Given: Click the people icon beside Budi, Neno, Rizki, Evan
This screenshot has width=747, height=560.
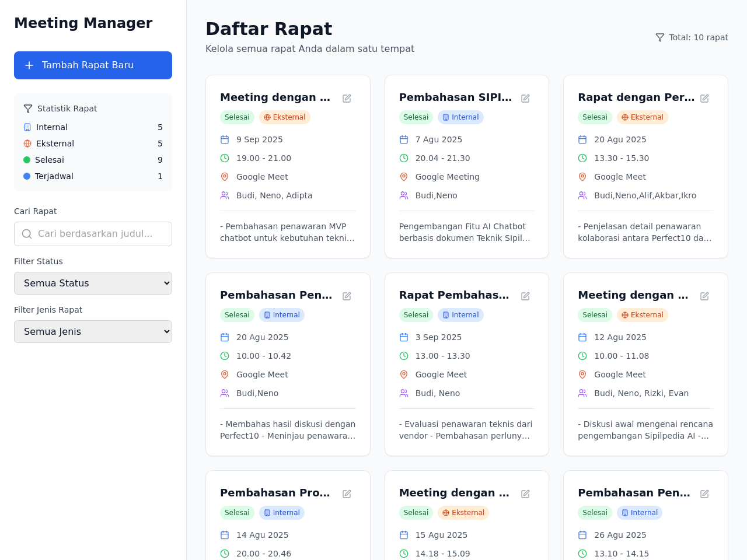Looking at the screenshot, I should (x=582, y=393).
